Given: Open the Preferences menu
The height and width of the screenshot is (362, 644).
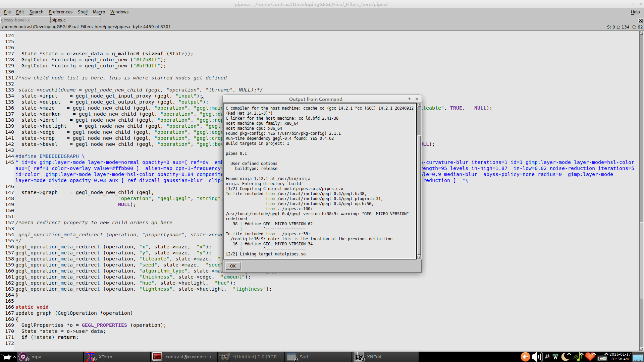Looking at the screenshot, I should [x=60, y=12].
